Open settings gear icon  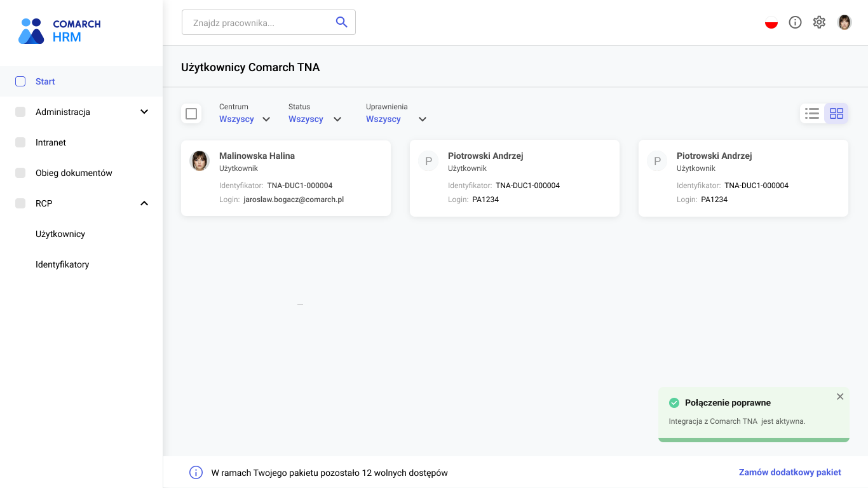tap(819, 22)
